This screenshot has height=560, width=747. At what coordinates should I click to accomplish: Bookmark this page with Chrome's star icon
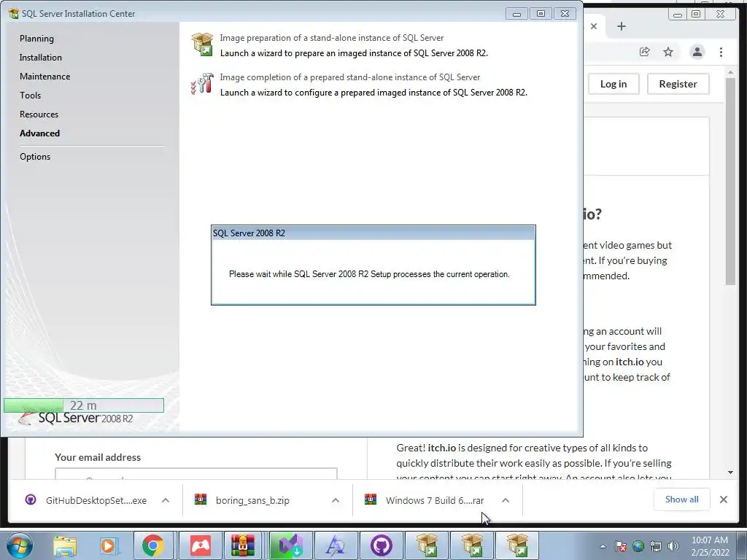point(668,52)
